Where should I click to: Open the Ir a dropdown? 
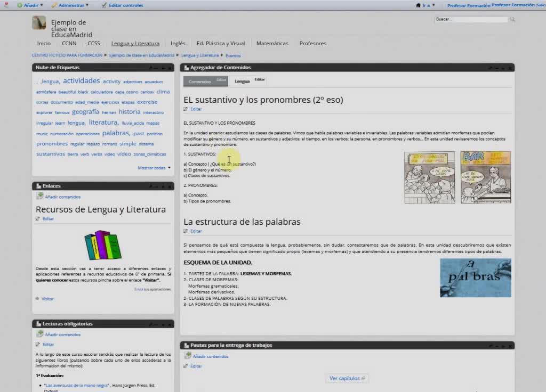click(x=429, y=5)
